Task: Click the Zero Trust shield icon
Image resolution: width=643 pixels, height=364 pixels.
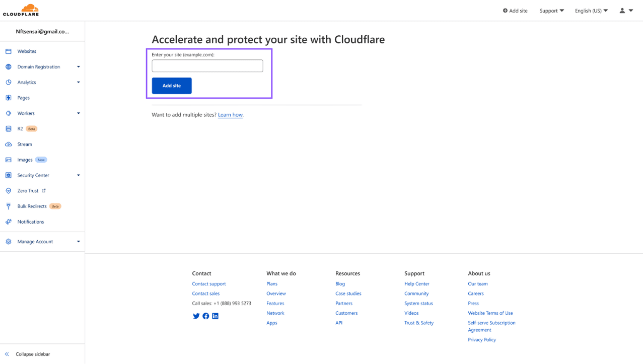Action: (8, 191)
